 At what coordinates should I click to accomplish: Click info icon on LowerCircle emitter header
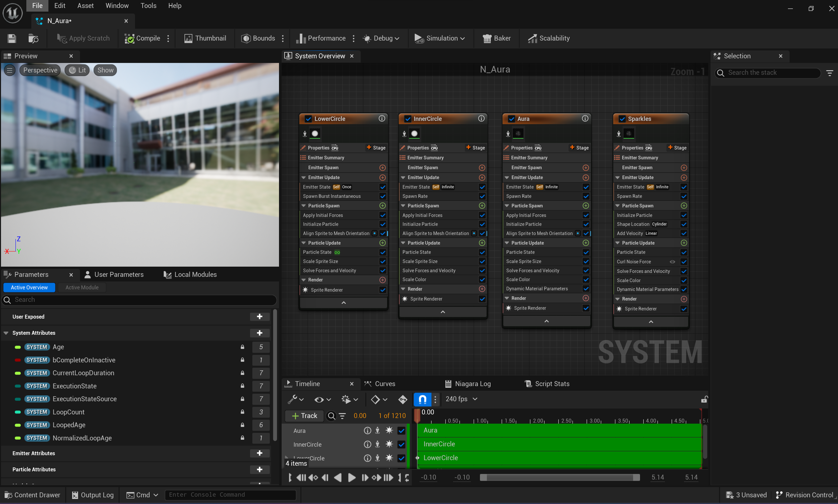[382, 119]
